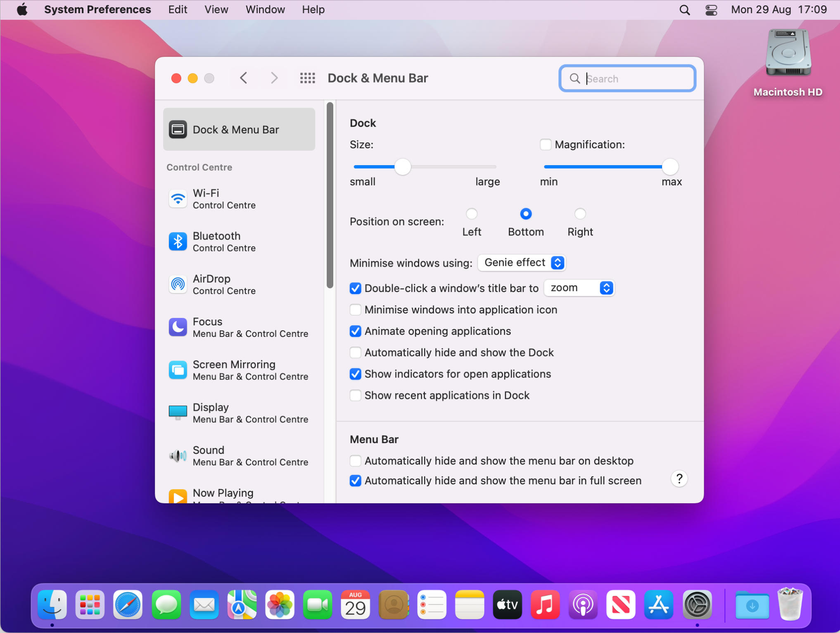Screen dimensions: 840x633
Task: Select AirDrop in the sidebar
Action: pyautogui.click(x=239, y=285)
